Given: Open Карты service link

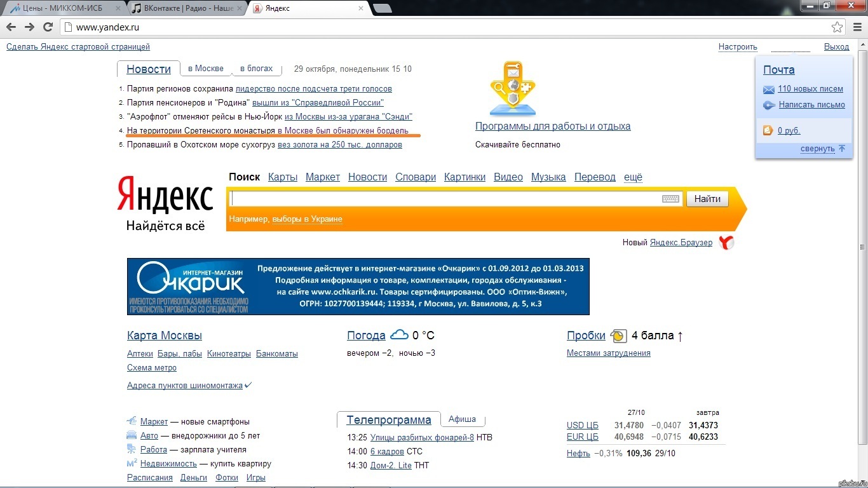Looking at the screenshot, I should click(283, 177).
